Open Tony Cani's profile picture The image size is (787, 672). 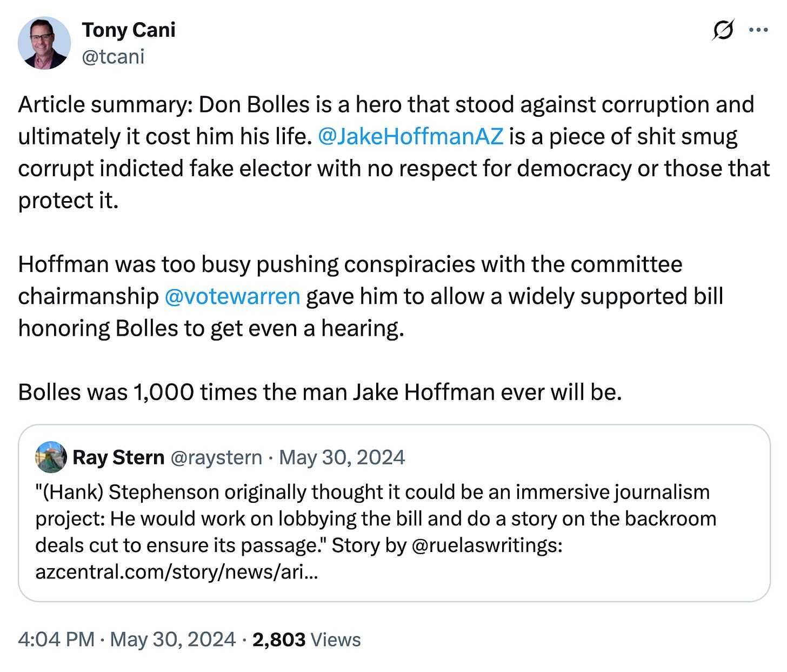[x=44, y=43]
